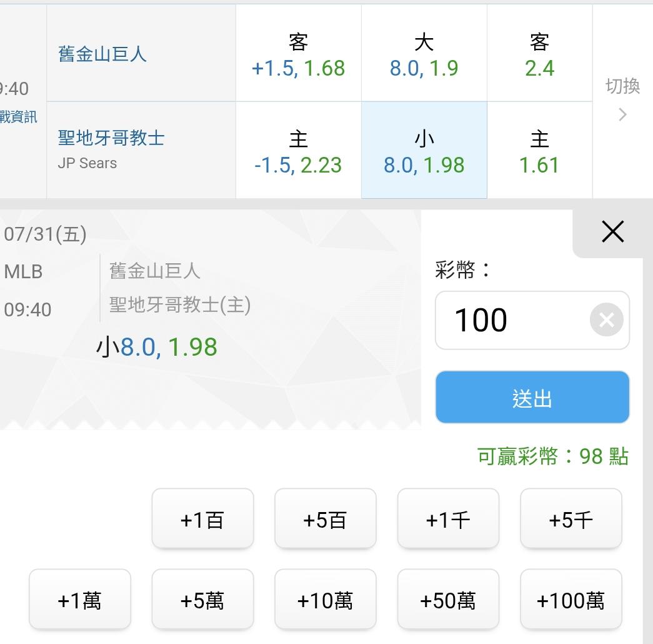Pick away moneyline 2.4 odds
This screenshot has height=644, width=653.
(540, 53)
